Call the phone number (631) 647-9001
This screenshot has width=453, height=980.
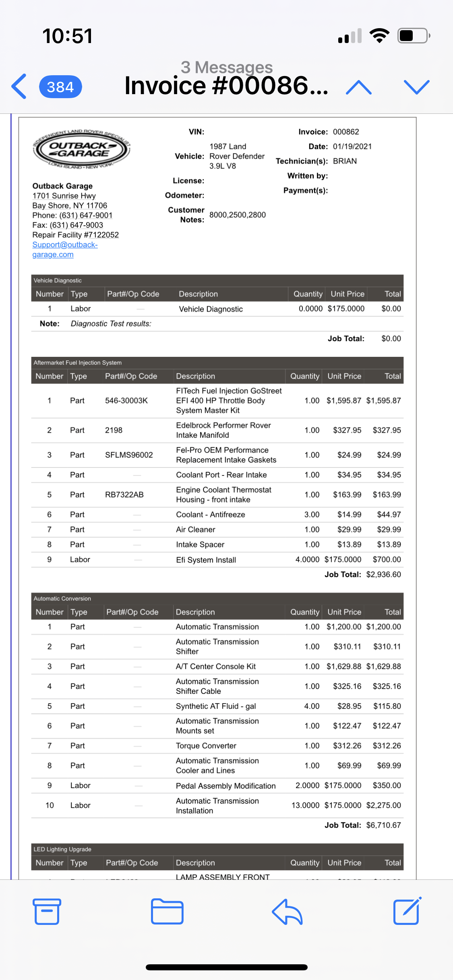pyautogui.click(x=85, y=215)
